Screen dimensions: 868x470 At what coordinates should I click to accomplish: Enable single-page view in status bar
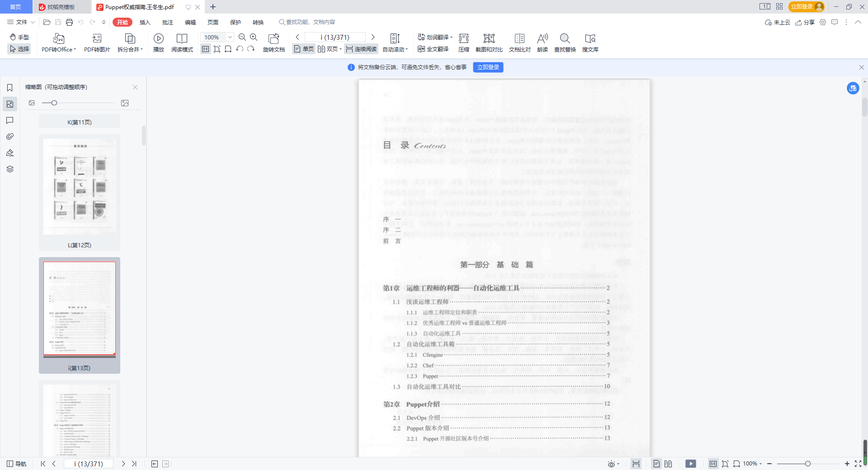click(656, 464)
